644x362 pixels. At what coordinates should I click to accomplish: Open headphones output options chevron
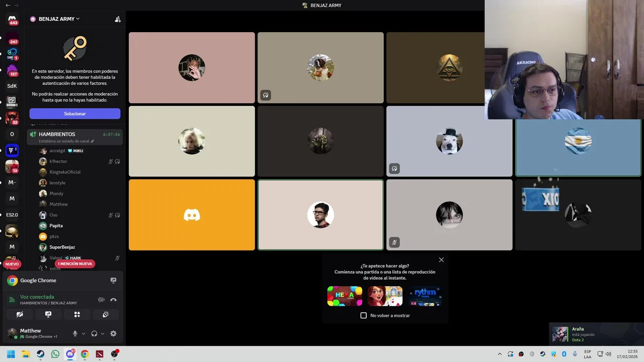[103, 333]
